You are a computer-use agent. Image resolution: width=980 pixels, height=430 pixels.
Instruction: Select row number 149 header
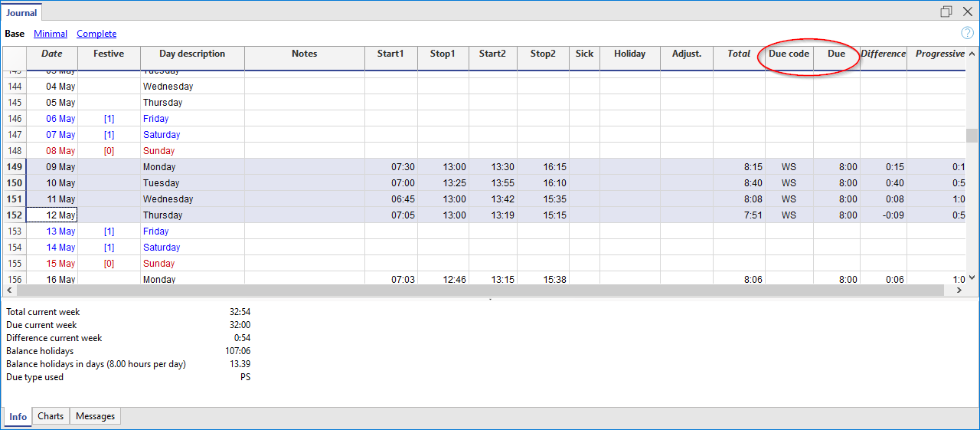(x=15, y=167)
